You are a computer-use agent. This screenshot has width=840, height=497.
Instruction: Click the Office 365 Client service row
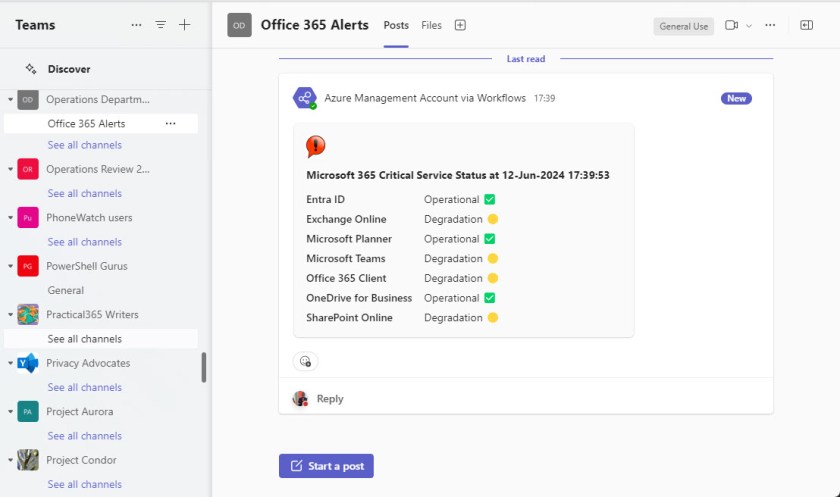(402, 278)
